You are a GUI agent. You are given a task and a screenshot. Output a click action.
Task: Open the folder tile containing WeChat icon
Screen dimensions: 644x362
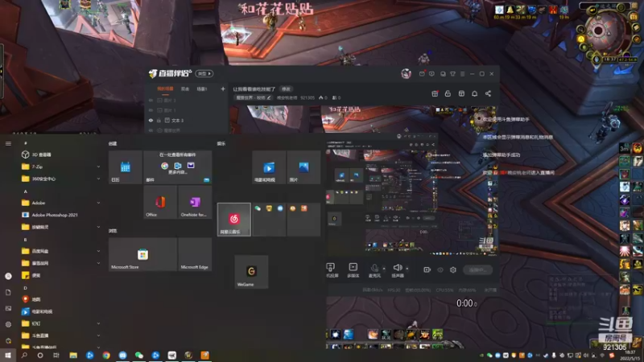(269, 219)
